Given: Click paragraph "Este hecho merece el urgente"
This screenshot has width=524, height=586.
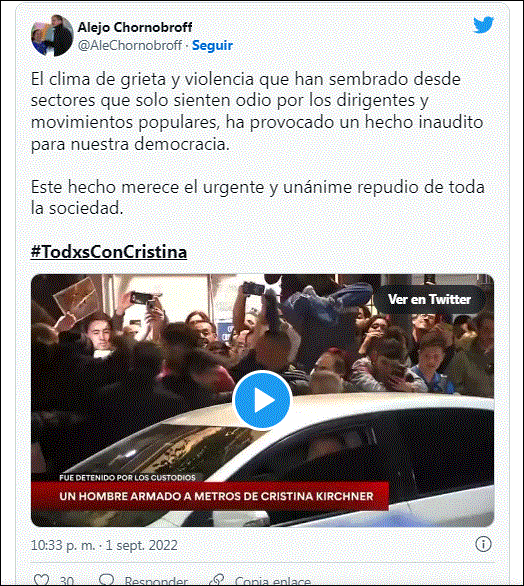Looking at the screenshot, I should 258,197.
